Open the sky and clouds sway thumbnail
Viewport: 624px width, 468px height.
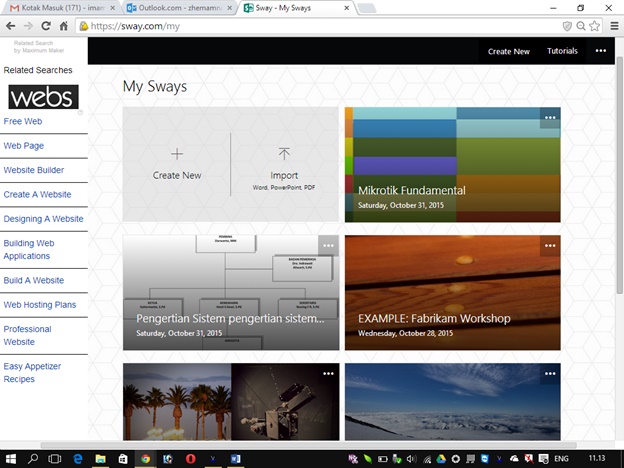tap(452, 402)
